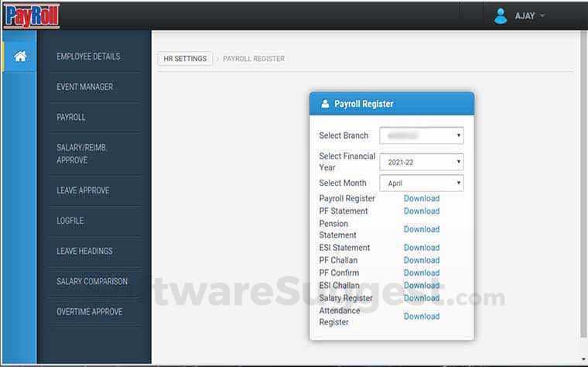This screenshot has width=588, height=367.
Task: Download the PF Challan
Action: pyautogui.click(x=422, y=260)
